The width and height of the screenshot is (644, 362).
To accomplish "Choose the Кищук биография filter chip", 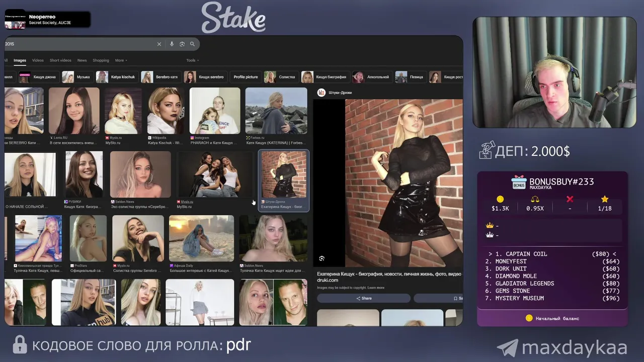I will pos(325,77).
